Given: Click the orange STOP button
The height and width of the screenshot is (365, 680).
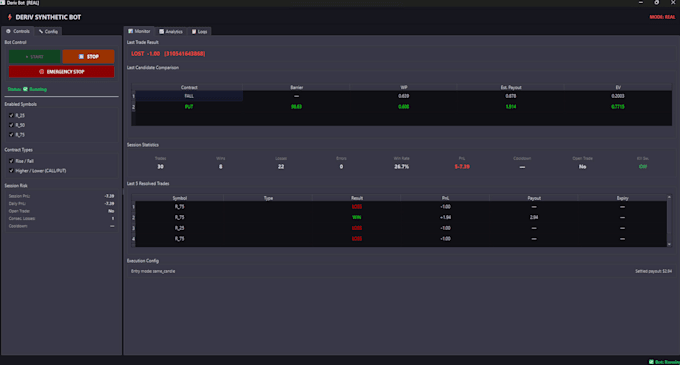Looking at the screenshot, I should (88, 56).
